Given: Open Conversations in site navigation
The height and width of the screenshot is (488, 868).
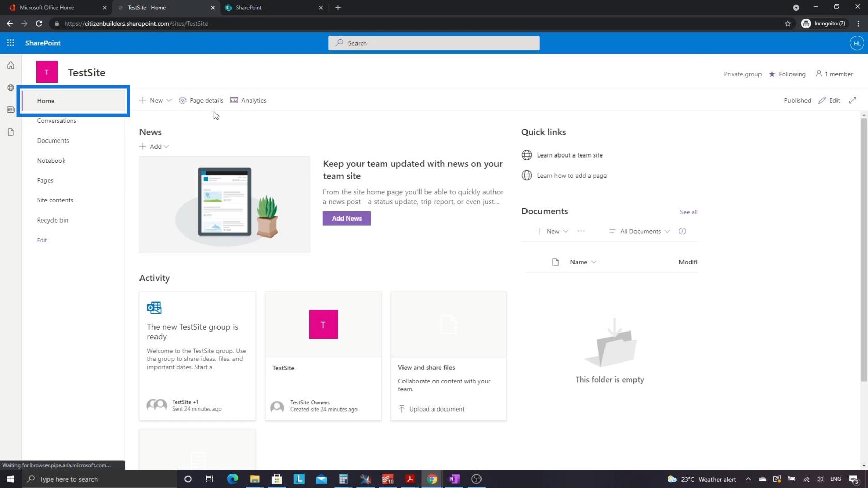Looking at the screenshot, I should pyautogui.click(x=56, y=121).
